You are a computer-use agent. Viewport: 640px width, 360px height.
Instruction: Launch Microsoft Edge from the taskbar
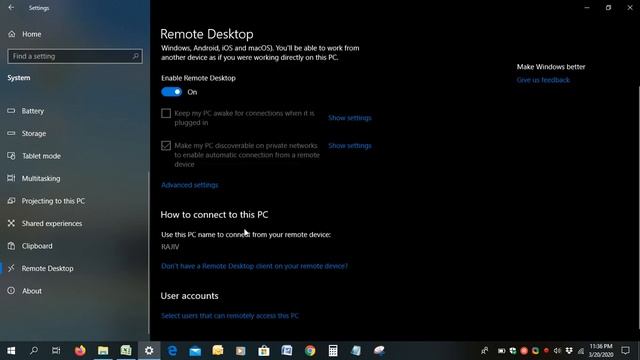coord(172,351)
